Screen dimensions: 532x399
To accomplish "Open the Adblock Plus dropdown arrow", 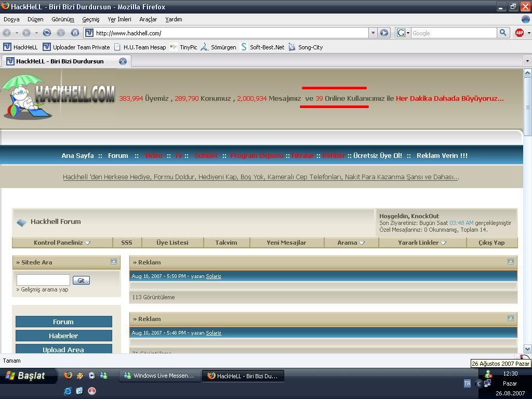I will [x=528, y=33].
